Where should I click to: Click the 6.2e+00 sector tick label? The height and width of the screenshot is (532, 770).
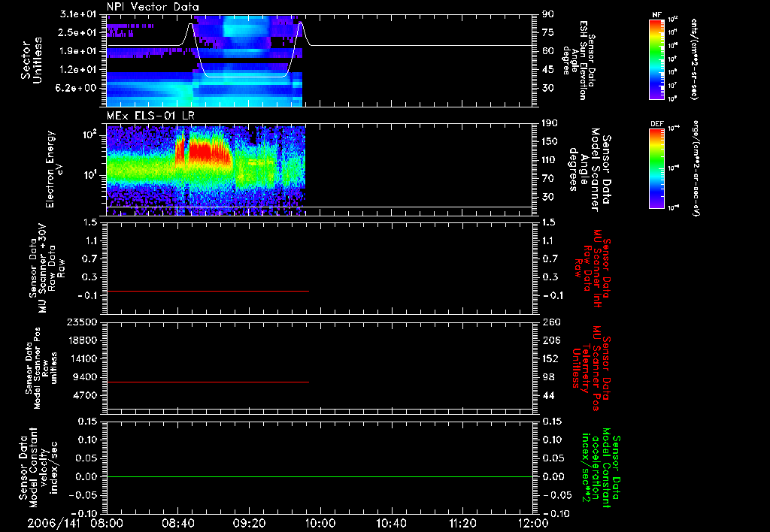78,88
